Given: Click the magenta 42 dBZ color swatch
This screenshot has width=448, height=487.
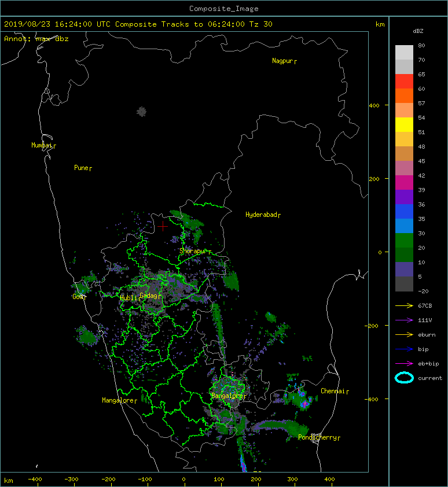Looking at the screenshot, I should [x=404, y=182].
